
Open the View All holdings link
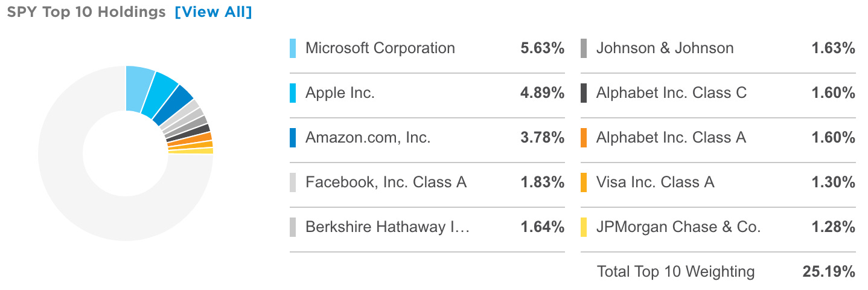pos(213,12)
